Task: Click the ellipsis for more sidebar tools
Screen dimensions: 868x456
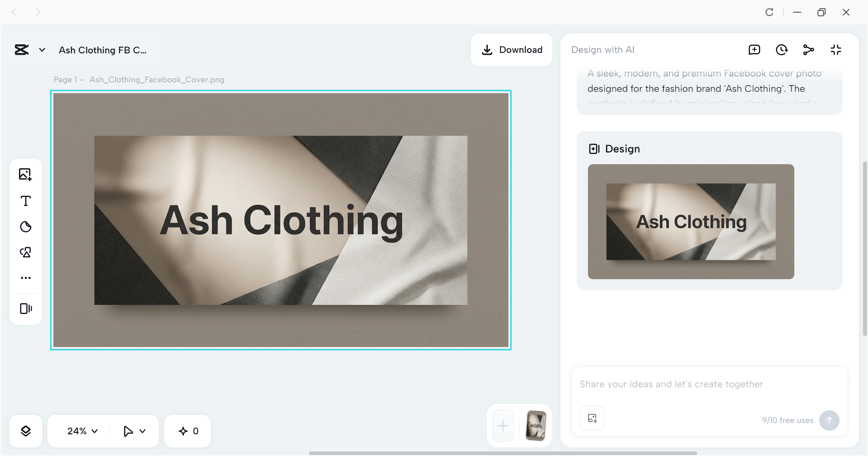Action: point(26,277)
